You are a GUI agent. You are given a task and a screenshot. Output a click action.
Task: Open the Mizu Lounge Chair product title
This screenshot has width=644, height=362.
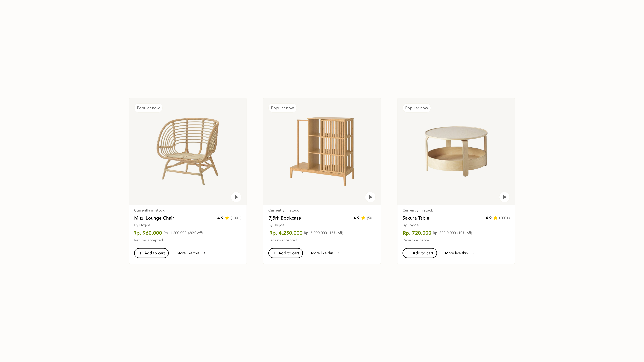(154, 218)
